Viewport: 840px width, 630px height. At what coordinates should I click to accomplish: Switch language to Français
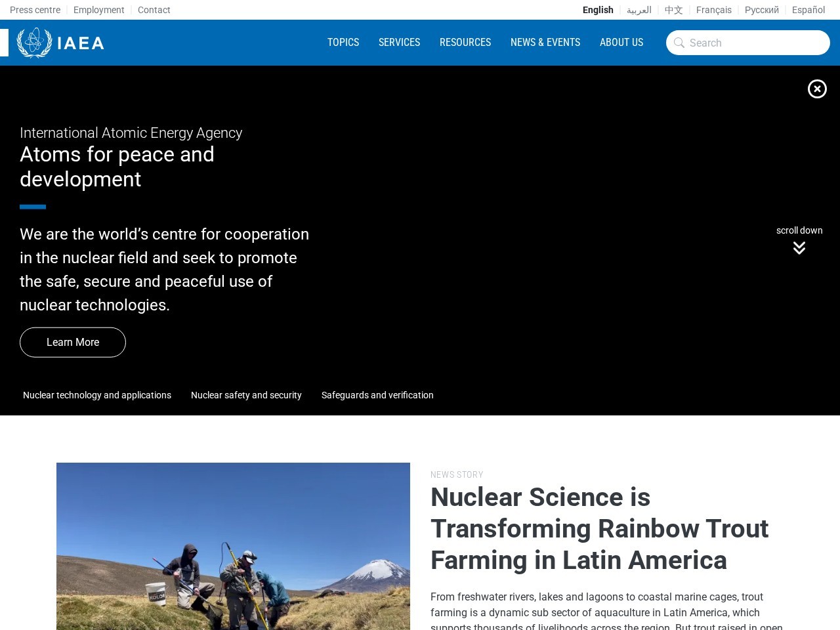(x=714, y=10)
